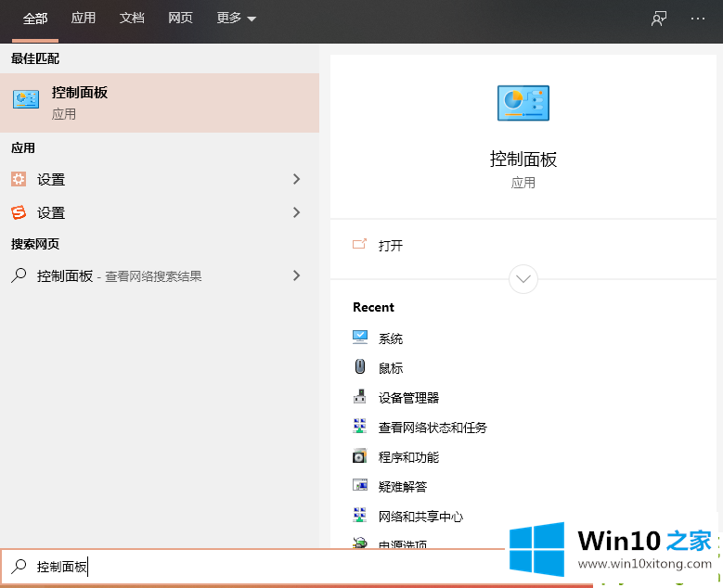Open recent item 网络和共享中心
This screenshot has width=723, height=588.
(420, 517)
